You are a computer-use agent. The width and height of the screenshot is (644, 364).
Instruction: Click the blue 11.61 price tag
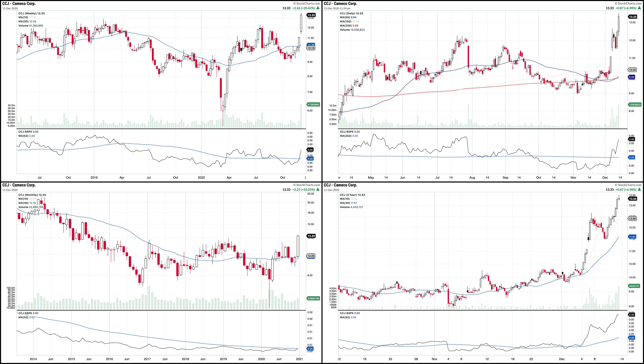click(x=632, y=237)
